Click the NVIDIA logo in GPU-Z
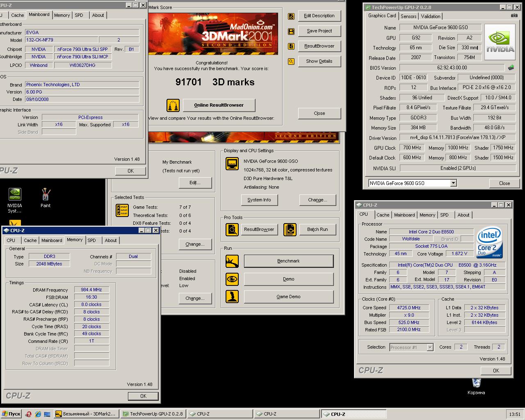This screenshot has height=420, width=525. 500,42
